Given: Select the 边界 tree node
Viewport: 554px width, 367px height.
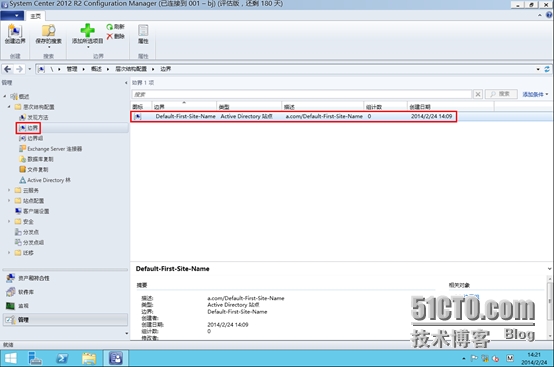Looking at the screenshot, I should (x=29, y=128).
